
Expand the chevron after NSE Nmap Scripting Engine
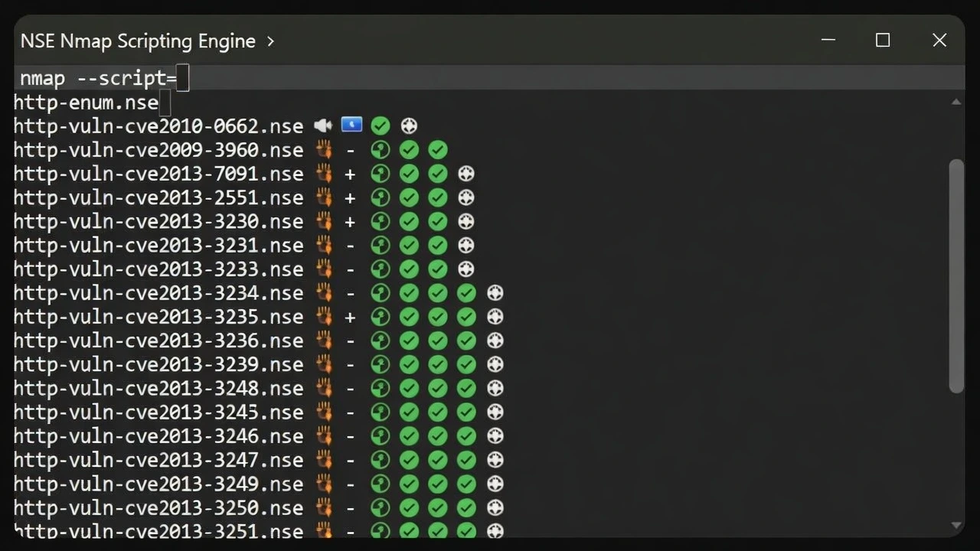(269, 42)
